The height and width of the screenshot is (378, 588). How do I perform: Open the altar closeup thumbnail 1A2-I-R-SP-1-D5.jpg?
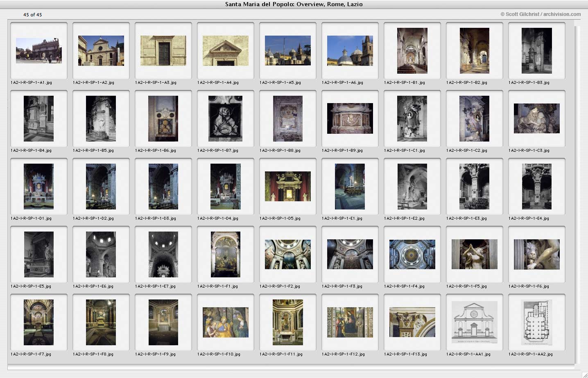pyautogui.click(x=288, y=187)
